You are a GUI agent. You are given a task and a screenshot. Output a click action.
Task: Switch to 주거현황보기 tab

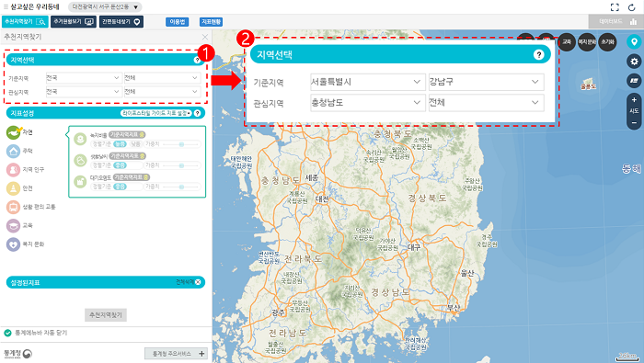tap(74, 22)
